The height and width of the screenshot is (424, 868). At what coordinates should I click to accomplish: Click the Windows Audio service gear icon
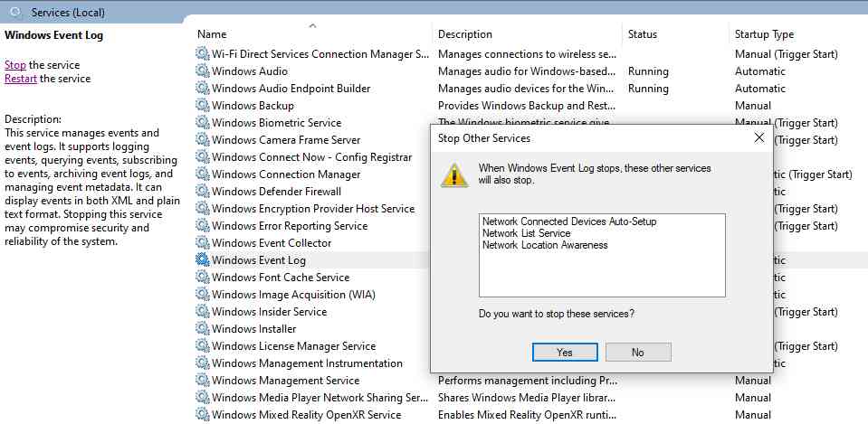click(203, 71)
